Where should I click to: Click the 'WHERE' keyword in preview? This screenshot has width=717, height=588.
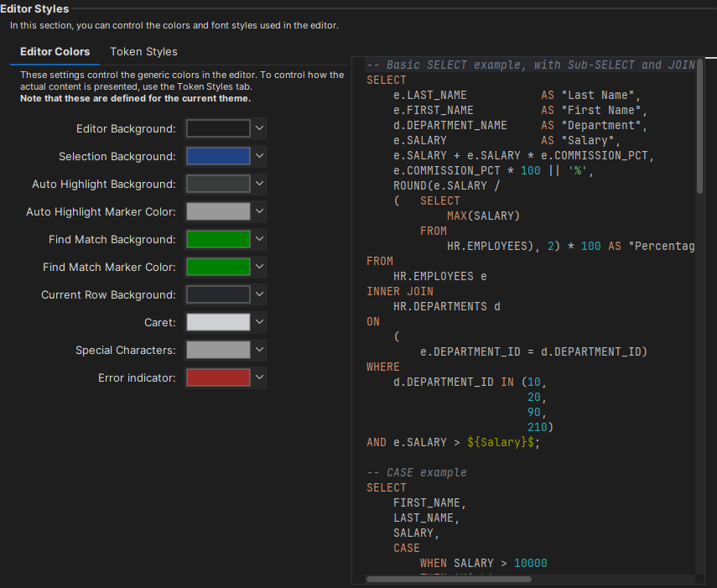pyautogui.click(x=383, y=367)
